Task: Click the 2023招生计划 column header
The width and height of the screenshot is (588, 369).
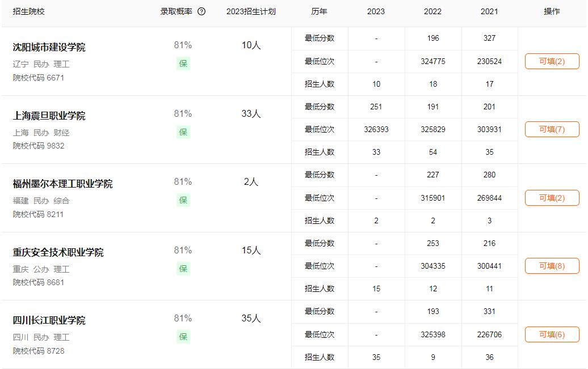Action: [250, 11]
